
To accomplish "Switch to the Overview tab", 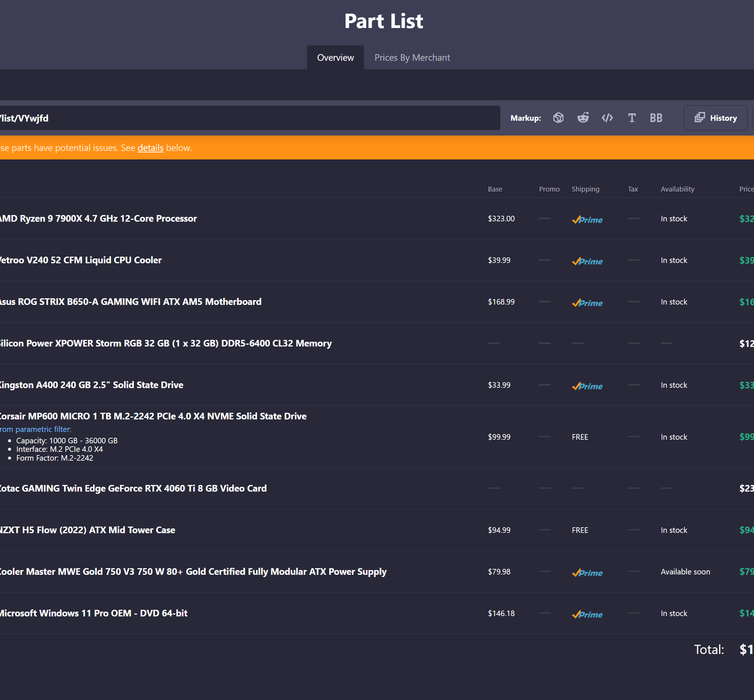I will pos(335,57).
